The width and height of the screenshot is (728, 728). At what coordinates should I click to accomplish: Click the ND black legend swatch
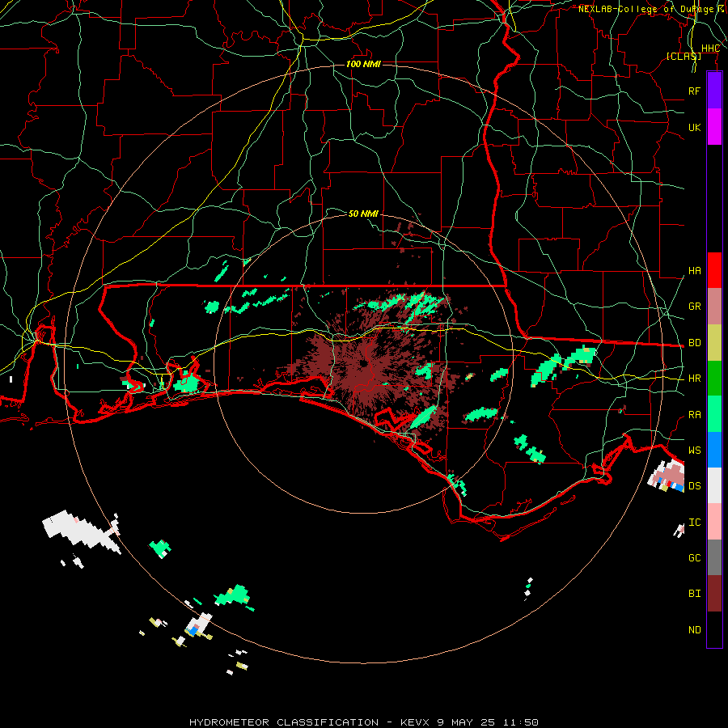714,629
